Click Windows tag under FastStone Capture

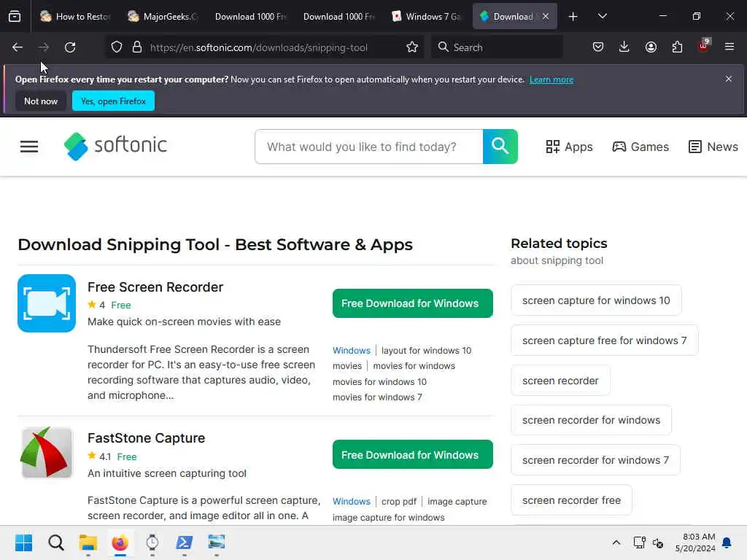pos(351,502)
